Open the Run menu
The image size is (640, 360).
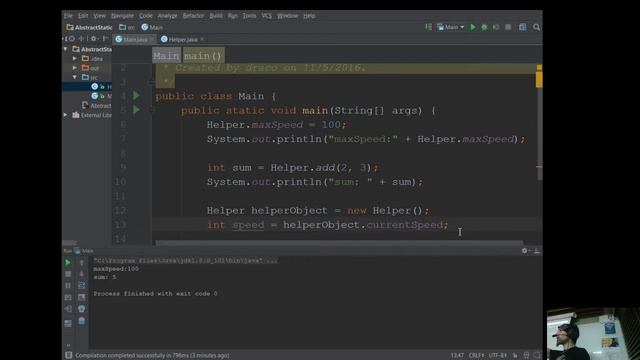click(x=233, y=16)
